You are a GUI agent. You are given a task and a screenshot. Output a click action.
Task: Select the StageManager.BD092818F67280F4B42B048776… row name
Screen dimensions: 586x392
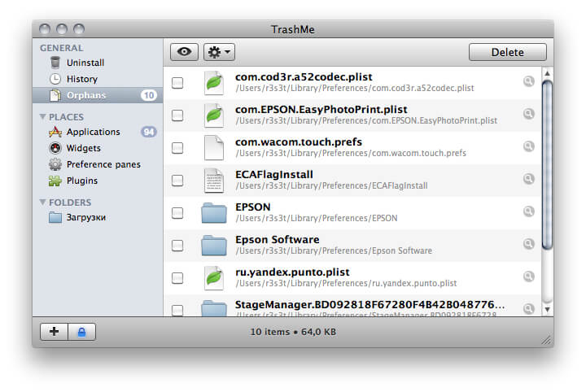(x=370, y=305)
